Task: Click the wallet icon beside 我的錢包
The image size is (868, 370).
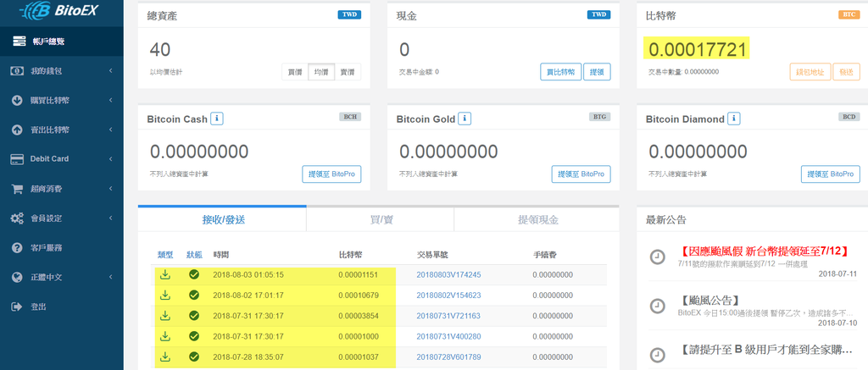Action: point(17,71)
